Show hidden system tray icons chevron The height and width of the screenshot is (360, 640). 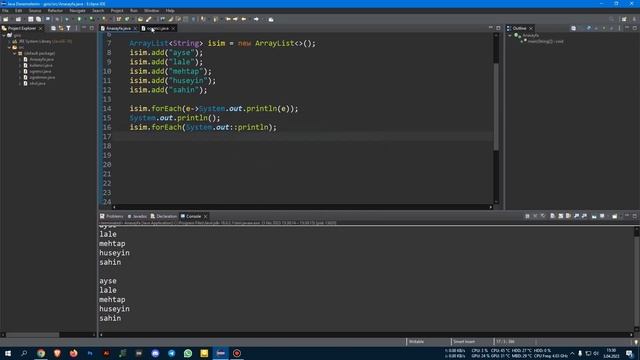point(572,353)
